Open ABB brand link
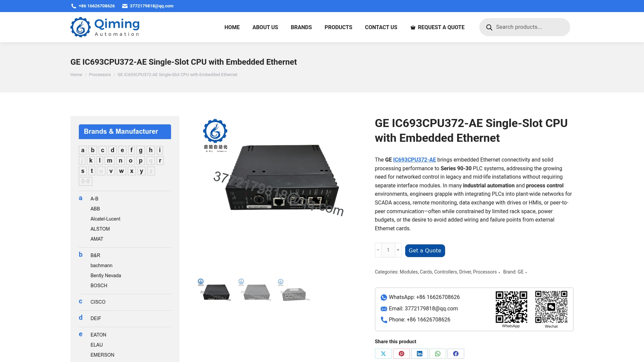Viewport: 644px width, 362px height. [95, 209]
